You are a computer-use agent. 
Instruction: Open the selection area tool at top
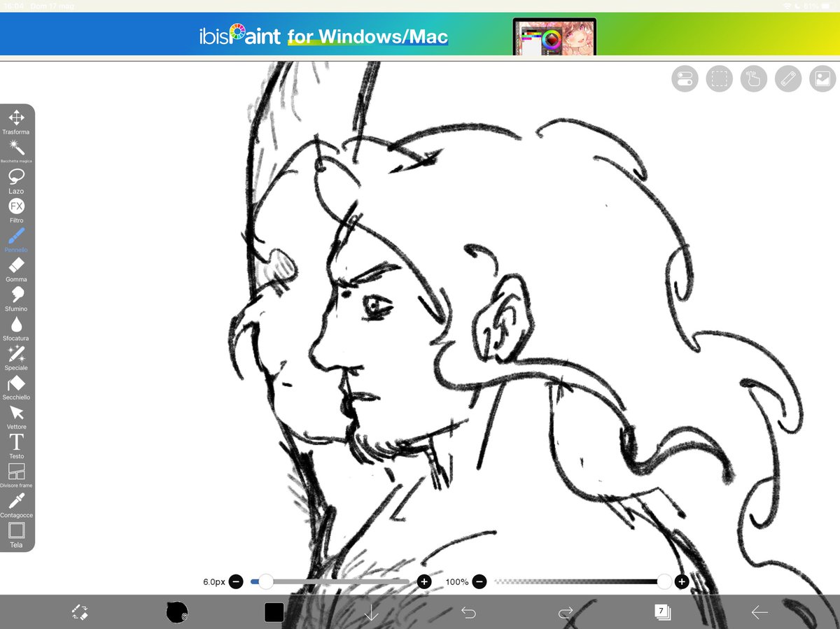tap(719, 78)
